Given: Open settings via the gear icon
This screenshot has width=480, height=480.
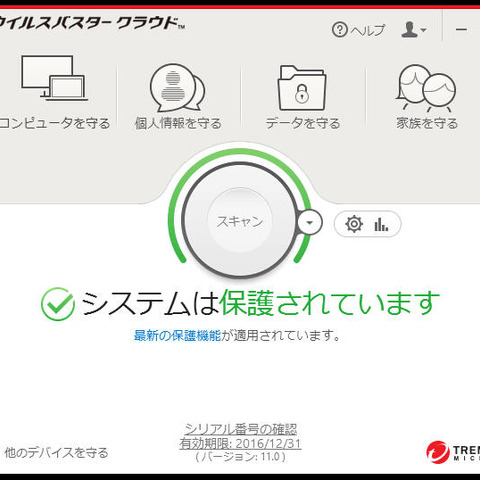Looking at the screenshot, I should point(354,224).
